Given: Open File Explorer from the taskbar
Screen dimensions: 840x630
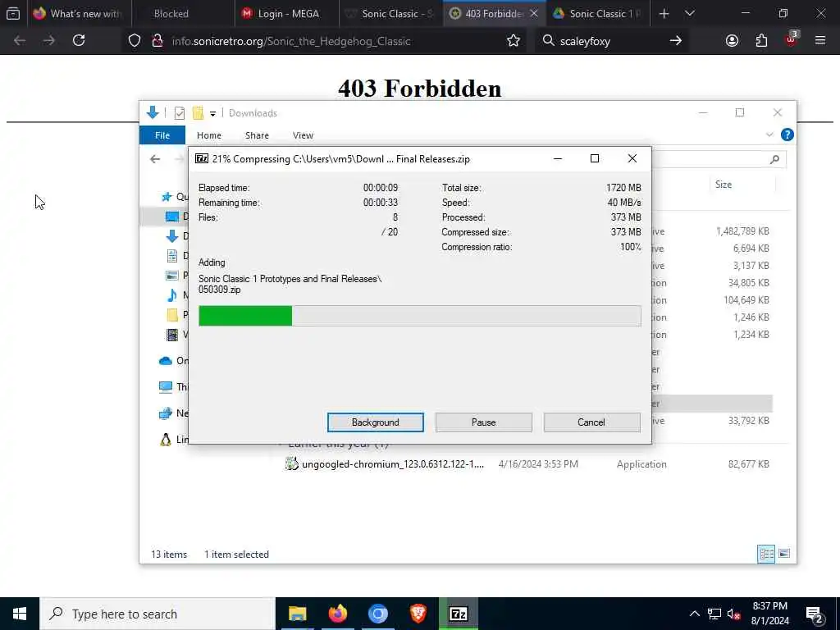Looking at the screenshot, I should coord(297,614).
